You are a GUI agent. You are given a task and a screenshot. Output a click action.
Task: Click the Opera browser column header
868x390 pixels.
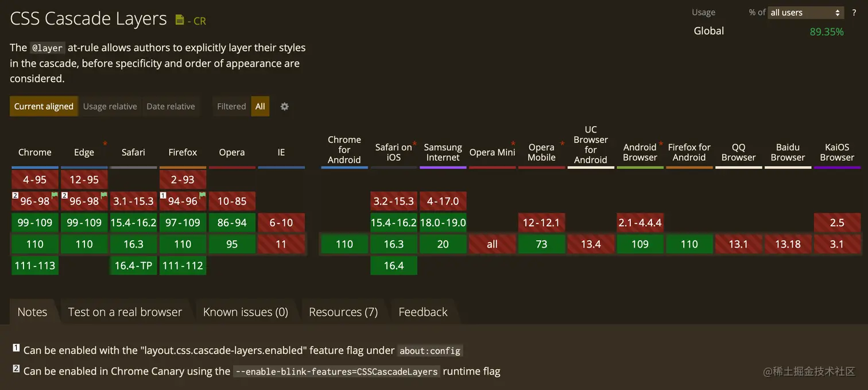coord(232,152)
